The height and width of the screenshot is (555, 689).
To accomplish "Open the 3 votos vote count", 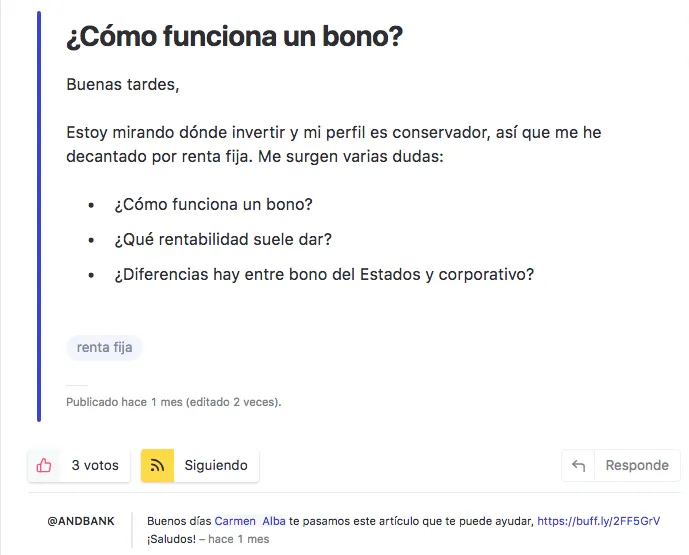I will pos(95,465).
